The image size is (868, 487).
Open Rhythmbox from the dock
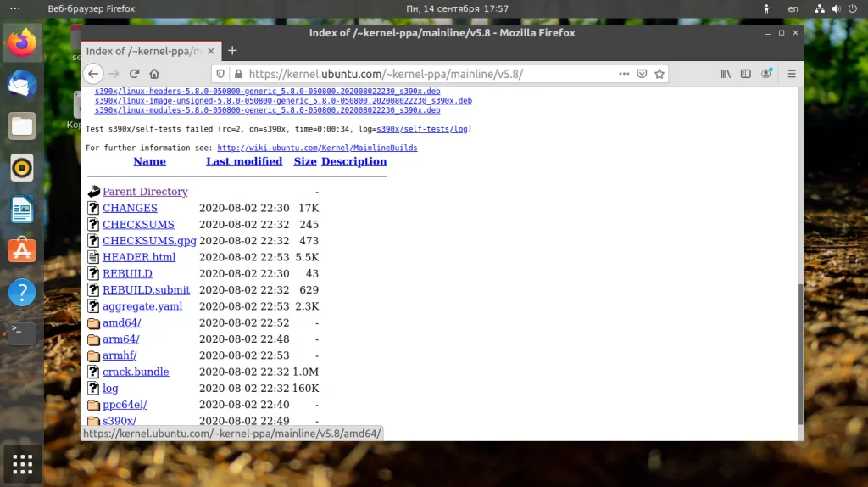[22, 168]
